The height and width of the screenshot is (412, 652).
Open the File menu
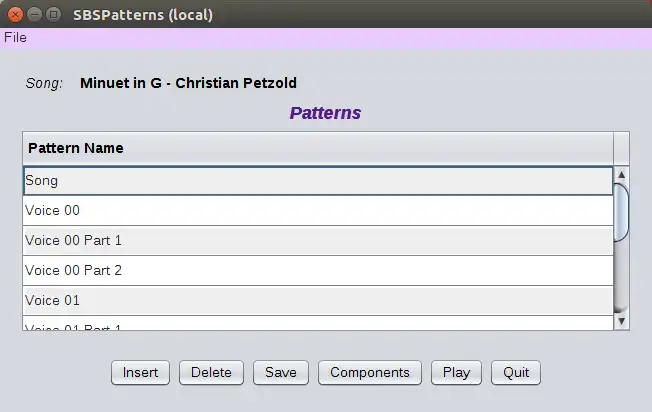click(x=15, y=38)
